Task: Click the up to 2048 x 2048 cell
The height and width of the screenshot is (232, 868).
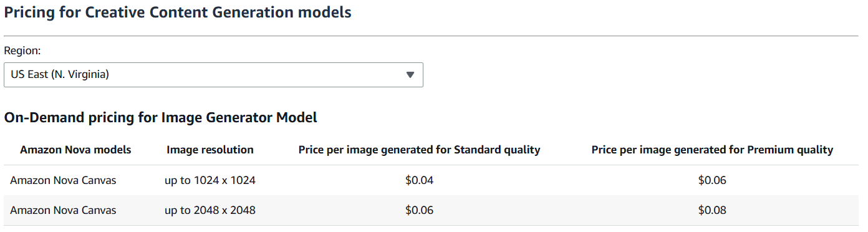Action: click(x=210, y=210)
